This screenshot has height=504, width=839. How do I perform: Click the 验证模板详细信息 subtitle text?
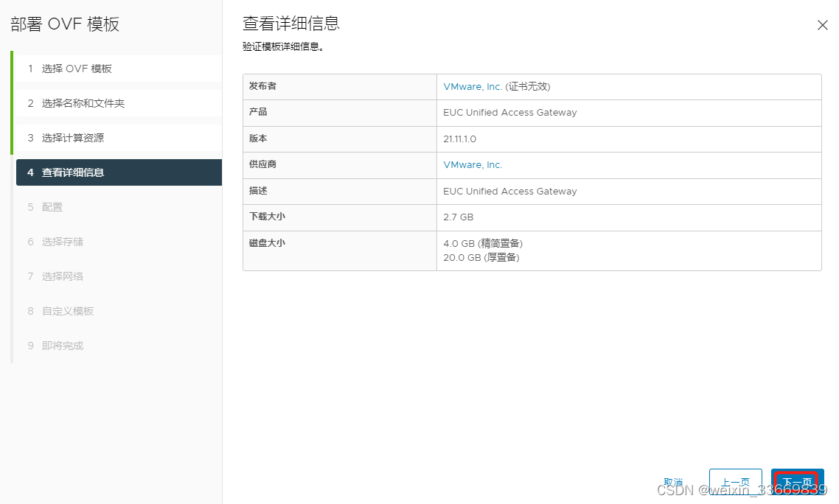tap(283, 46)
